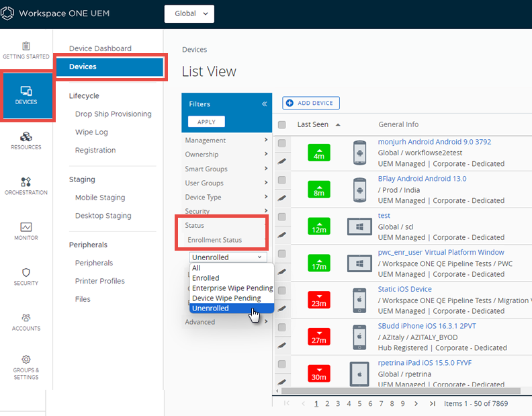Open Drop Ship Provisioning
Viewport: 532px width, 416px height.
point(114,114)
